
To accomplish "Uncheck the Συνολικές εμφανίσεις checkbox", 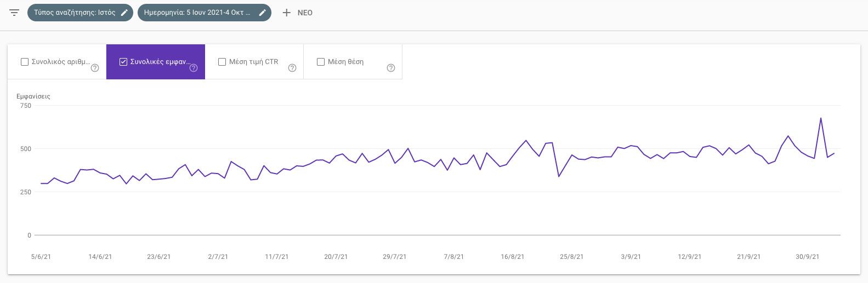I will 123,62.
